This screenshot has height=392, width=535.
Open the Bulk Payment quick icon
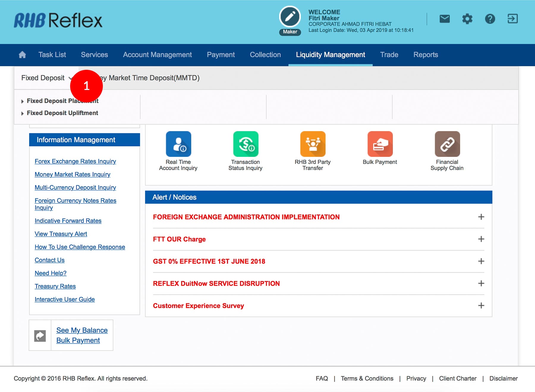coord(380,144)
